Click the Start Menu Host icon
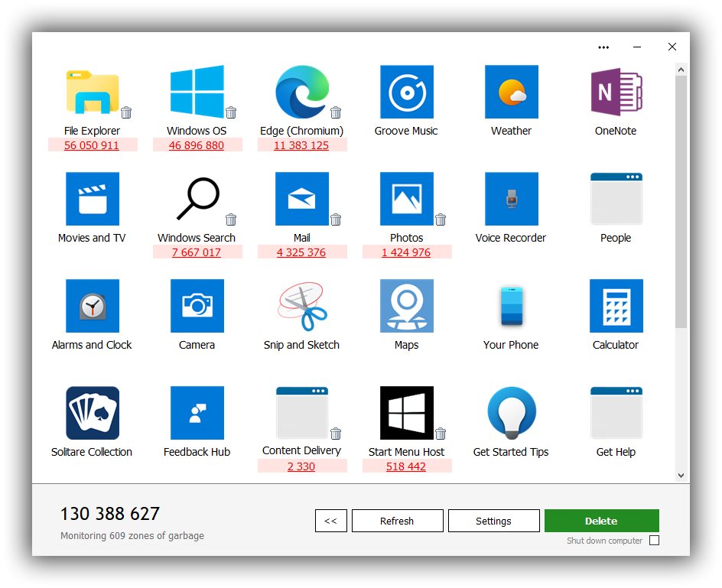 (x=407, y=413)
